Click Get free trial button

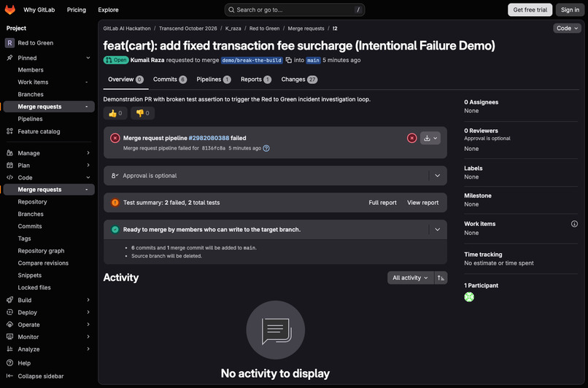tap(530, 9)
